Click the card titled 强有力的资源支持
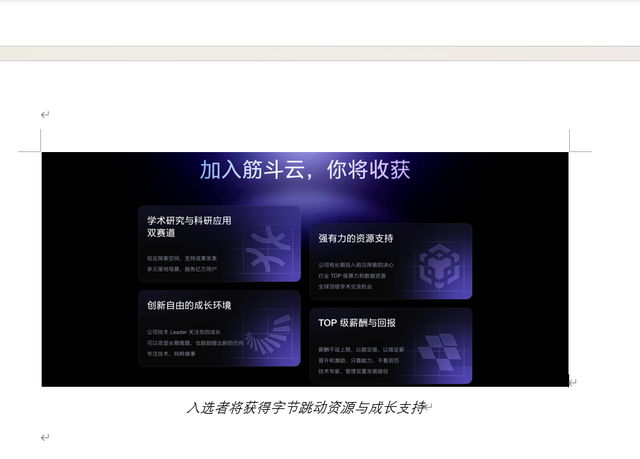The image size is (640, 459). 391,261
